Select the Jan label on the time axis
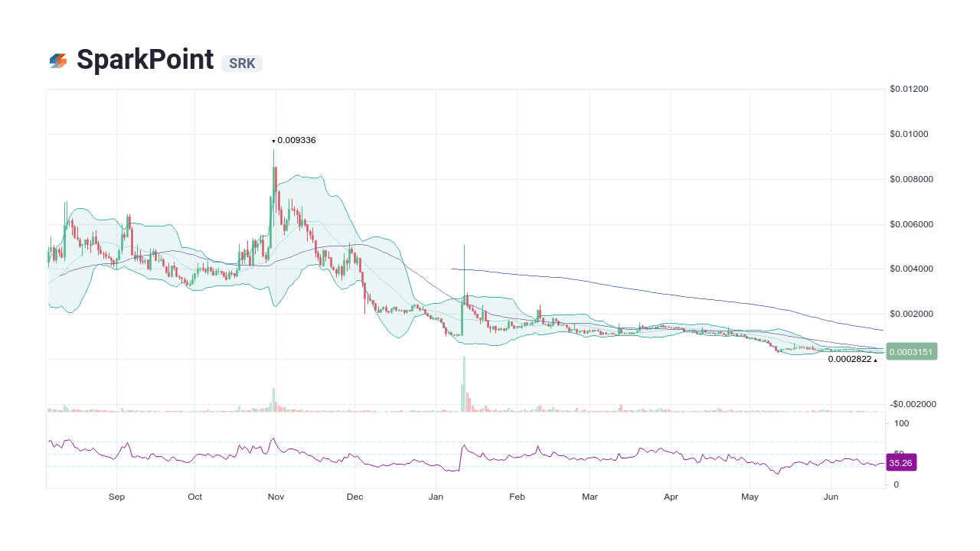 point(436,497)
